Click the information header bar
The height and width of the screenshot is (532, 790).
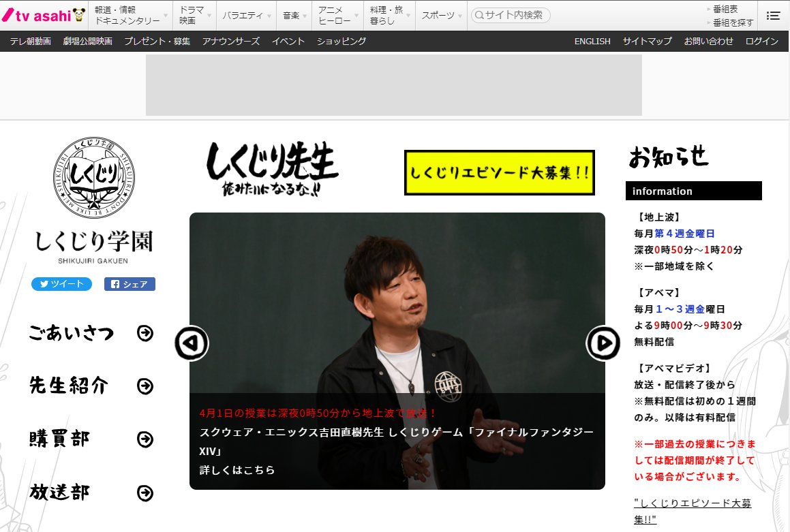point(694,191)
